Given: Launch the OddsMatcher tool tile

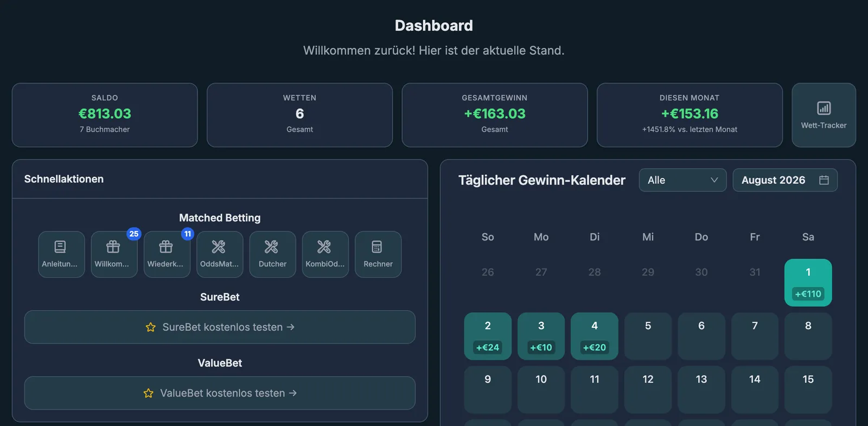Looking at the screenshot, I should pos(220,255).
